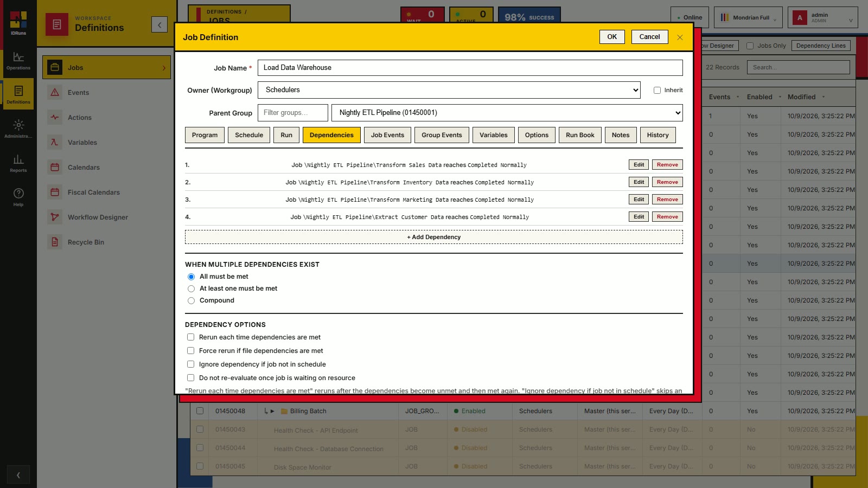
Task: Open the Run Book tab
Action: pyautogui.click(x=580, y=135)
